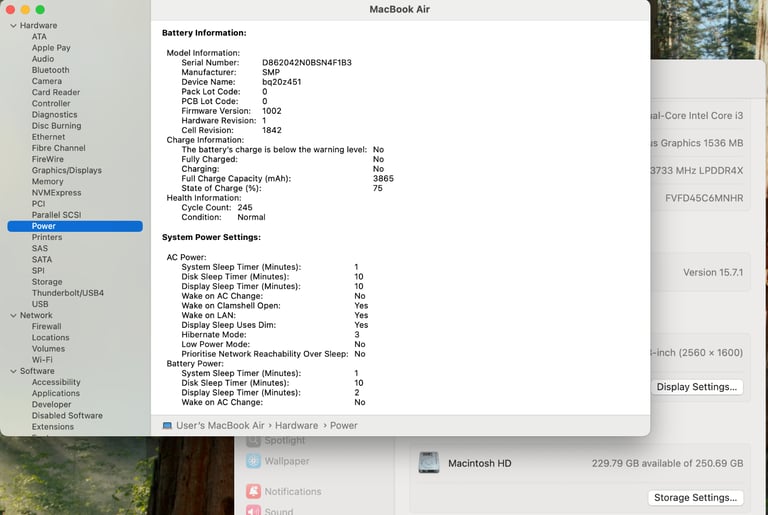The image size is (768, 515).
Task: Select Applications under Software
Action: pyautogui.click(x=55, y=393)
